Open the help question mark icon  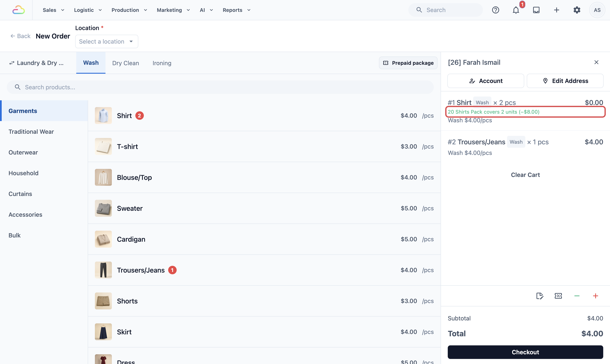click(495, 10)
